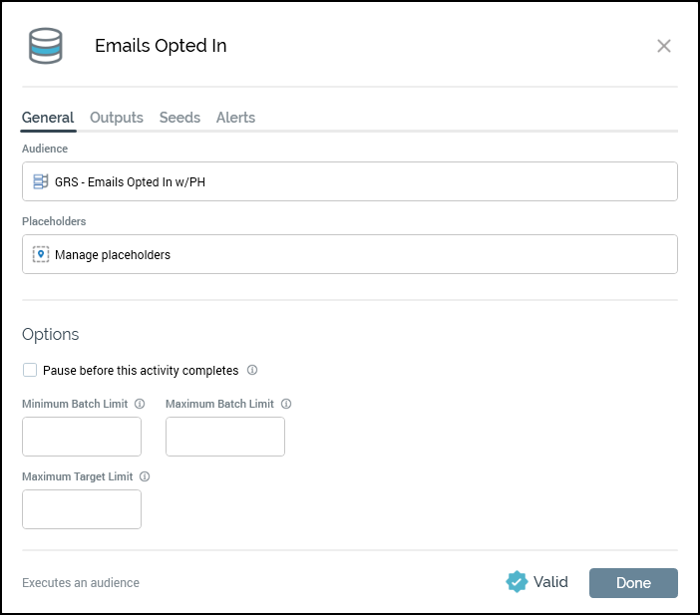
Task: Switch to the General tab
Action: coord(48,118)
